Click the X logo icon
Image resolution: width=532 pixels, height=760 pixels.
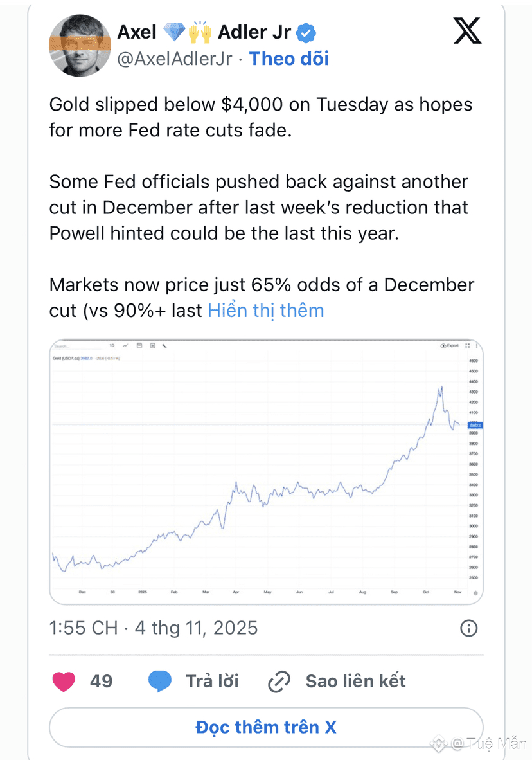467,30
